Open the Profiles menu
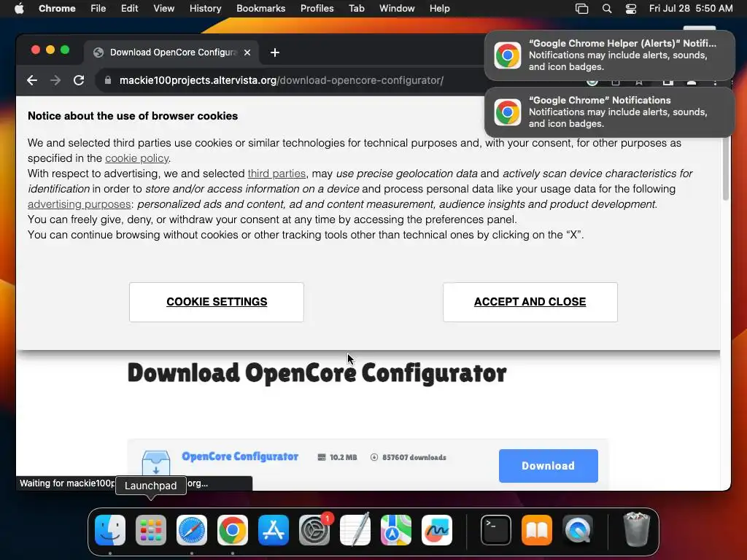Image resolution: width=747 pixels, height=560 pixels. (317, 9)
